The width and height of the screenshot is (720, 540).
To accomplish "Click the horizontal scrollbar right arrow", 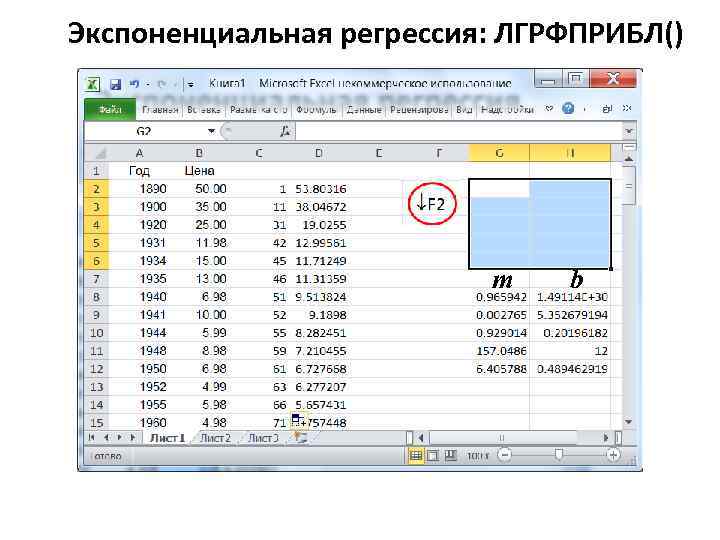I will [606, 438].
